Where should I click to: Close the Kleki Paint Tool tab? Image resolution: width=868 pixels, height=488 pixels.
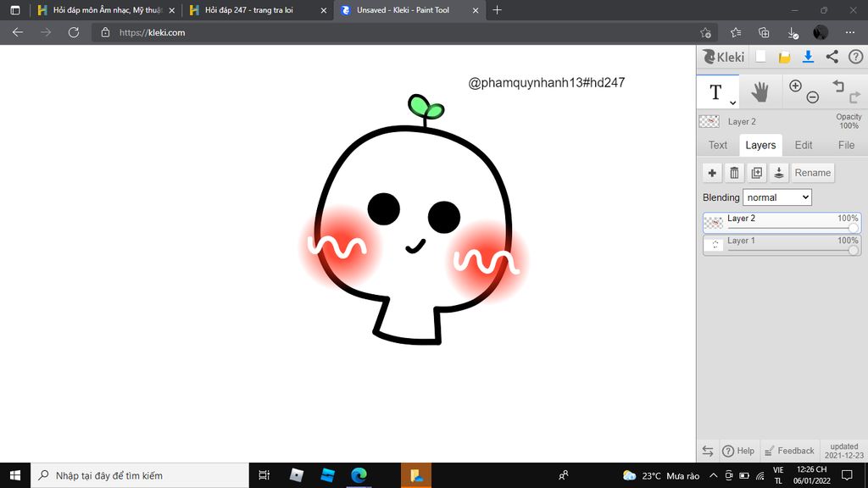[x=475, y=10]
